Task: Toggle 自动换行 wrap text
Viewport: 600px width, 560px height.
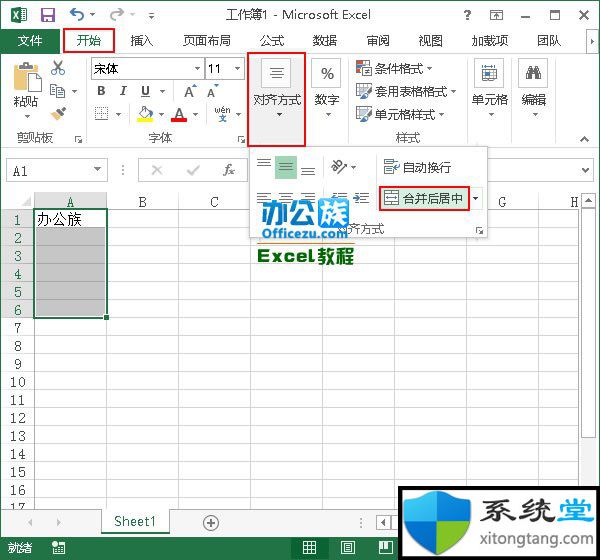Action: point(417,167)
